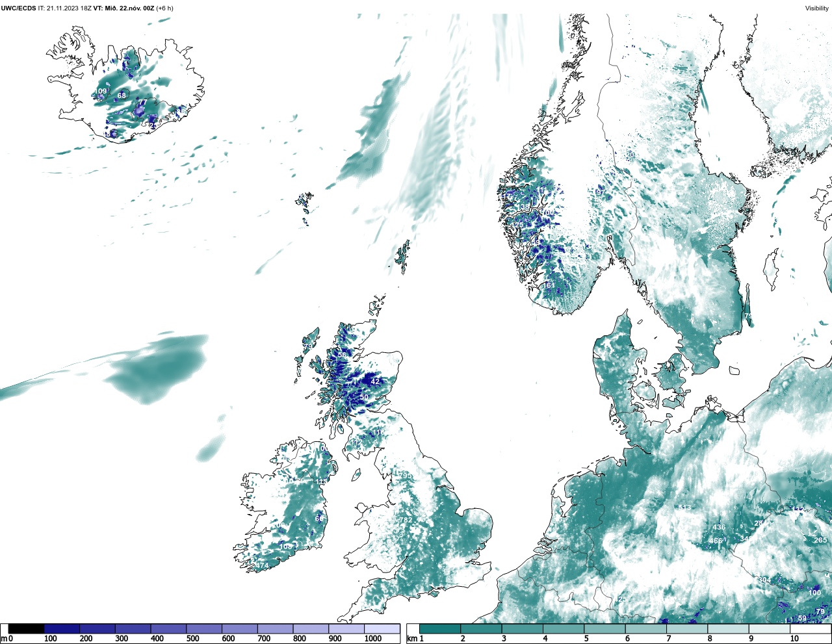Pick the 200–300 m legend color
Screen dimensions: 832x644
pos(97,629)
